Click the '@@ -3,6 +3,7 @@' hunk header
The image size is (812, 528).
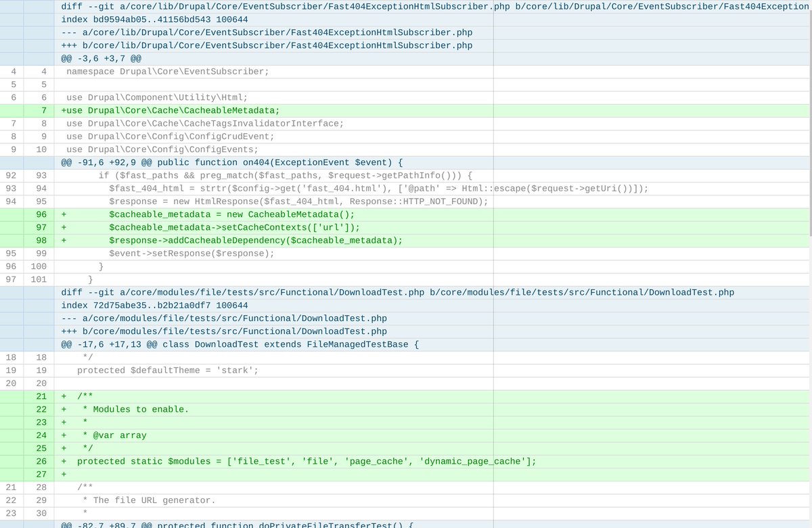101,59
